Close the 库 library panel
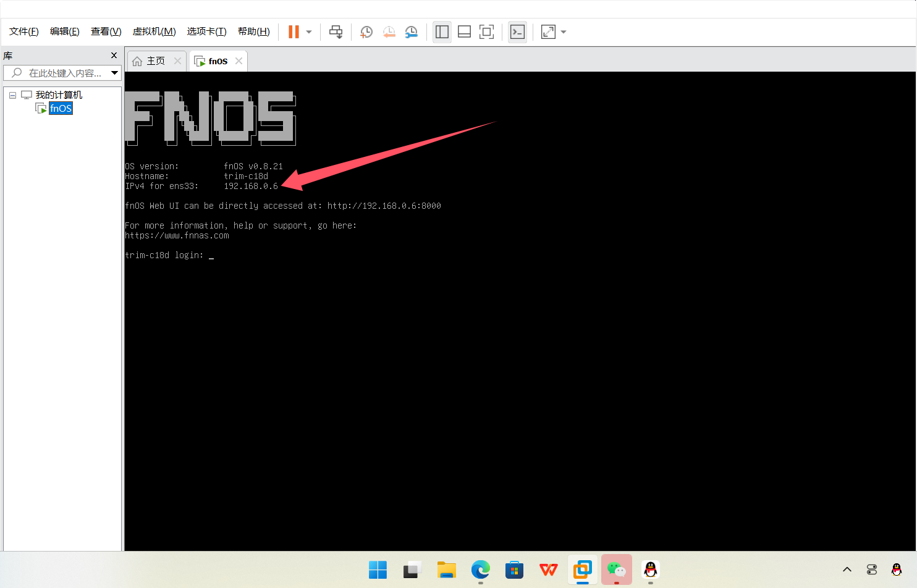The height and width of the screenshot is (588, 917). (114, 56)
